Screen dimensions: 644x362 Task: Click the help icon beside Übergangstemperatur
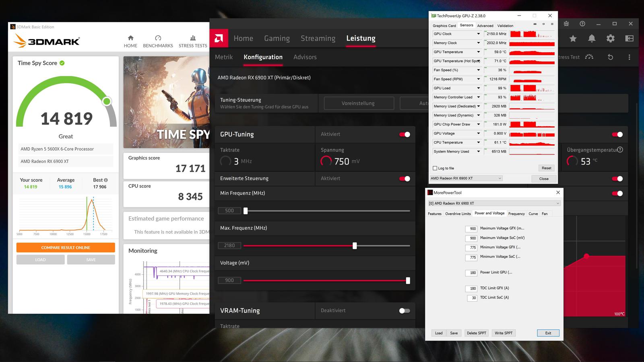620,150
